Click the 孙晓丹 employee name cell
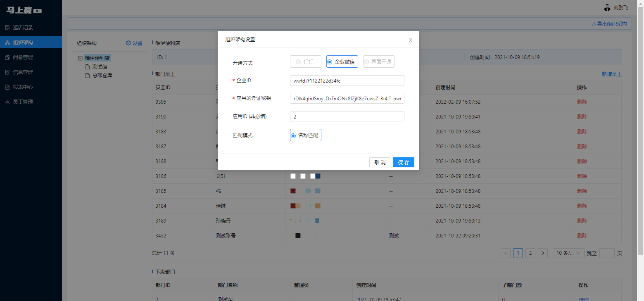Viewport: 644px width, 301px height. point(249,221)
